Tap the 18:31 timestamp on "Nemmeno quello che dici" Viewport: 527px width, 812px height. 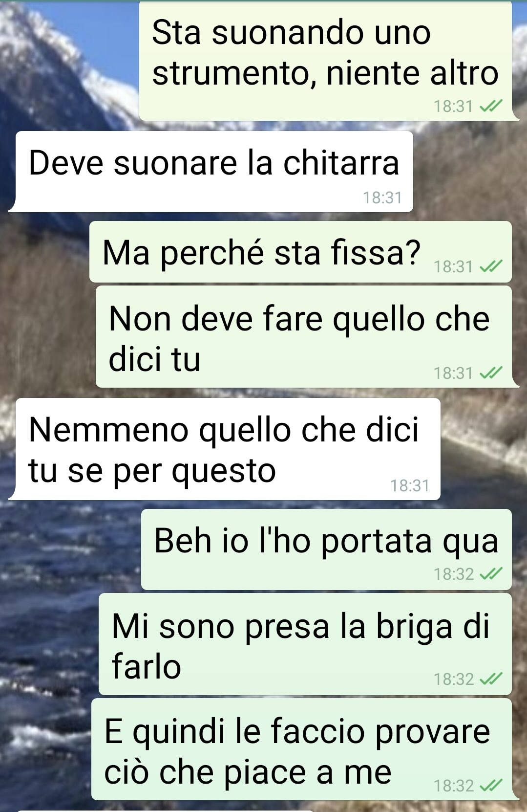[x=410, y=485]
